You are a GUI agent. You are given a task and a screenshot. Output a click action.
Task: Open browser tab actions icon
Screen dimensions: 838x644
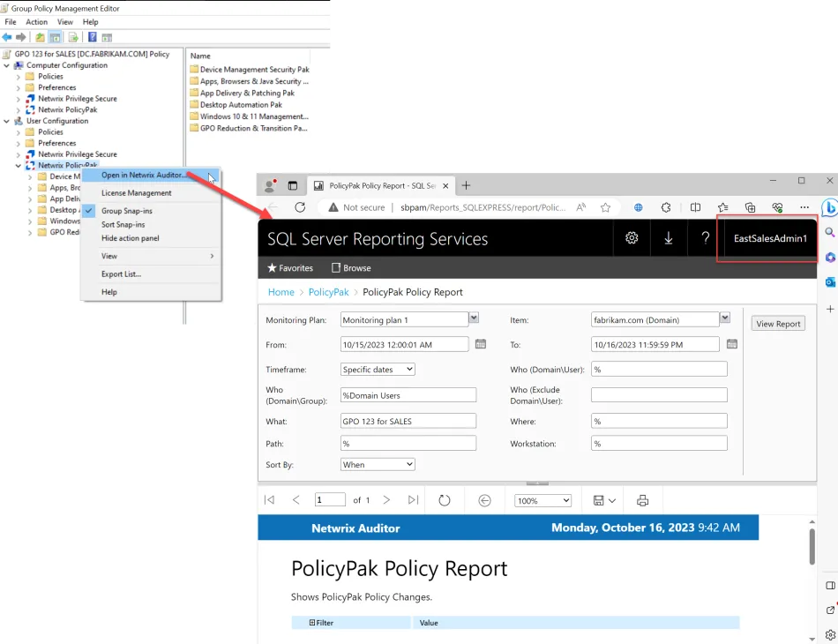click(292, 185)
